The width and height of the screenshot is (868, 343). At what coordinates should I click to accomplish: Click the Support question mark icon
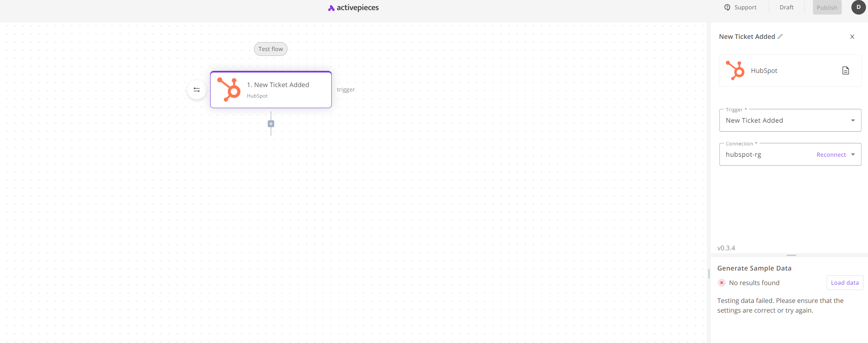point(727,7)
